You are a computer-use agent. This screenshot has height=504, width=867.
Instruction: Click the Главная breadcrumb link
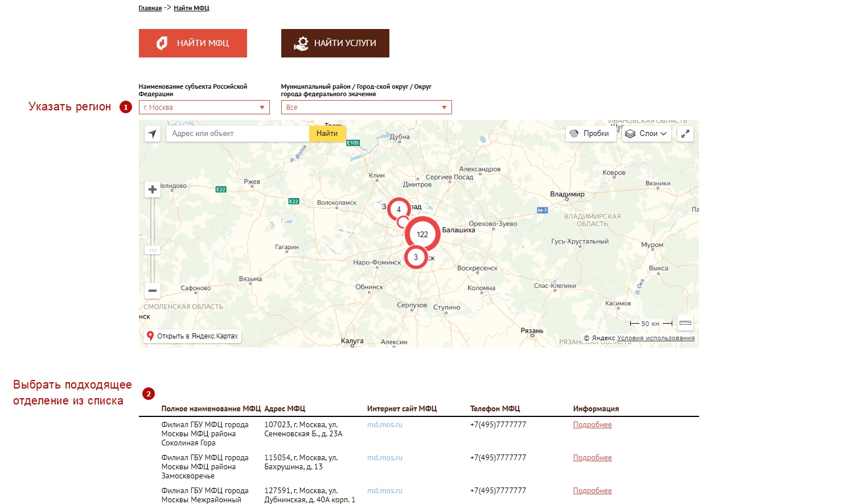tap(150, 8)
